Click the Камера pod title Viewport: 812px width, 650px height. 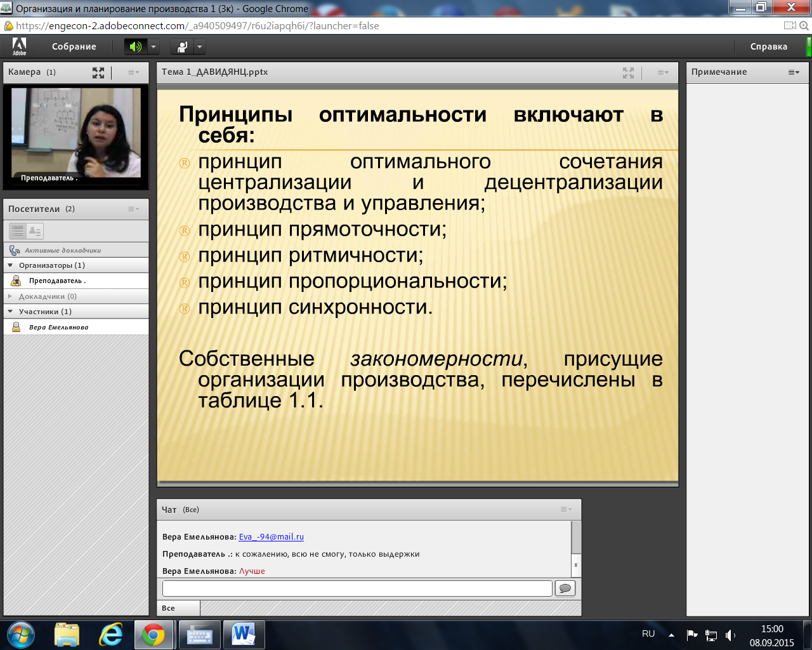(24, 72)
